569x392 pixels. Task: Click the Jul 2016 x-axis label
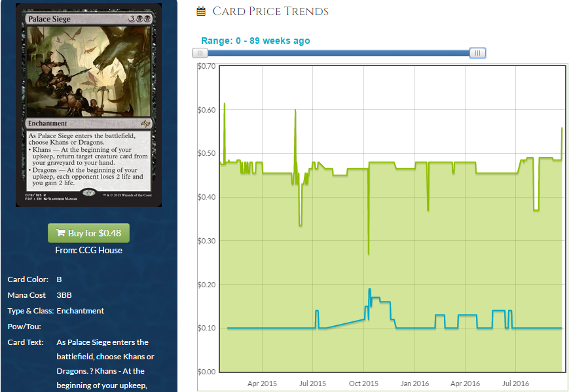click(x=516, y=383)
